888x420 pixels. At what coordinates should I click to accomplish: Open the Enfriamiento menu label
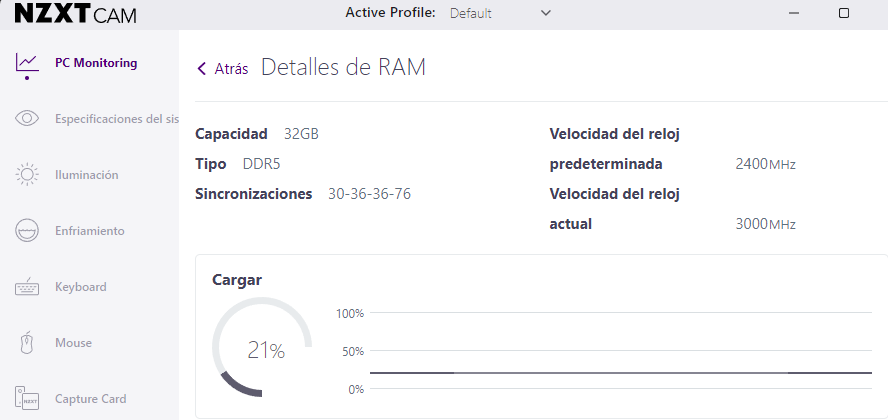pos(89,231)
